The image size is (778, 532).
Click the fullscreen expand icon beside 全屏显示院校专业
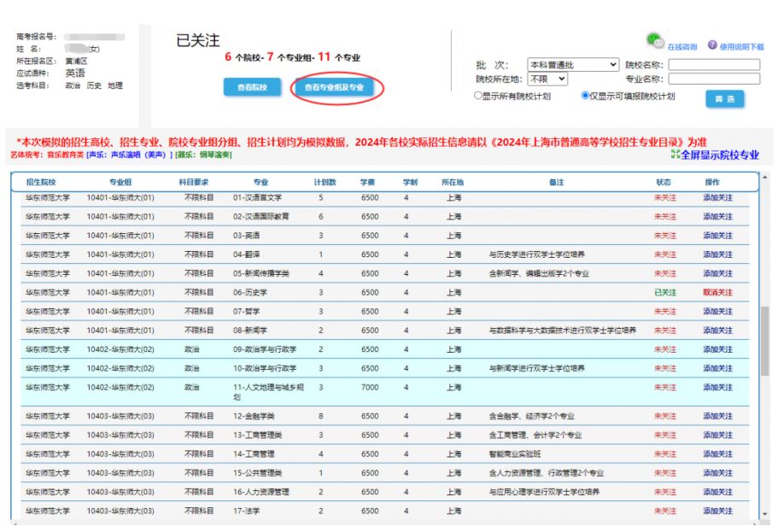pos(675,155)
